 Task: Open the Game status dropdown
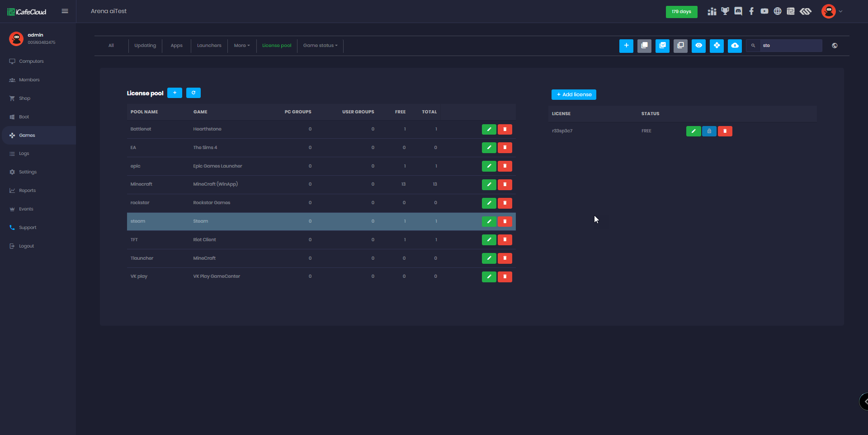tap(320, 46)
